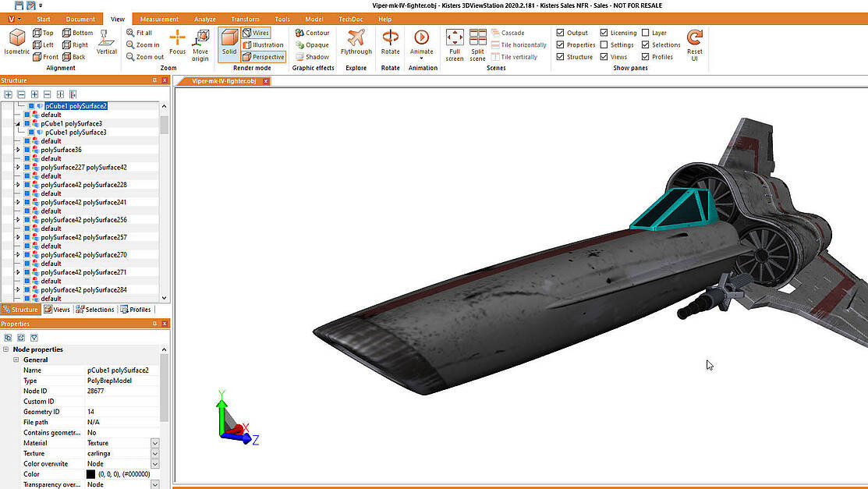Expand the polySurface42 polySurface256 node
The height and width of the screenshot is (489, 868).
pos(18,220)
